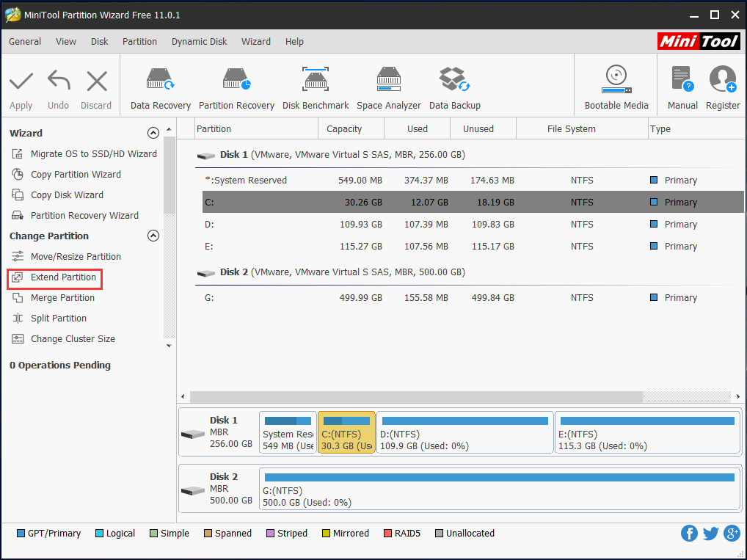Open the Twitter share icon

tap(710, 534)
